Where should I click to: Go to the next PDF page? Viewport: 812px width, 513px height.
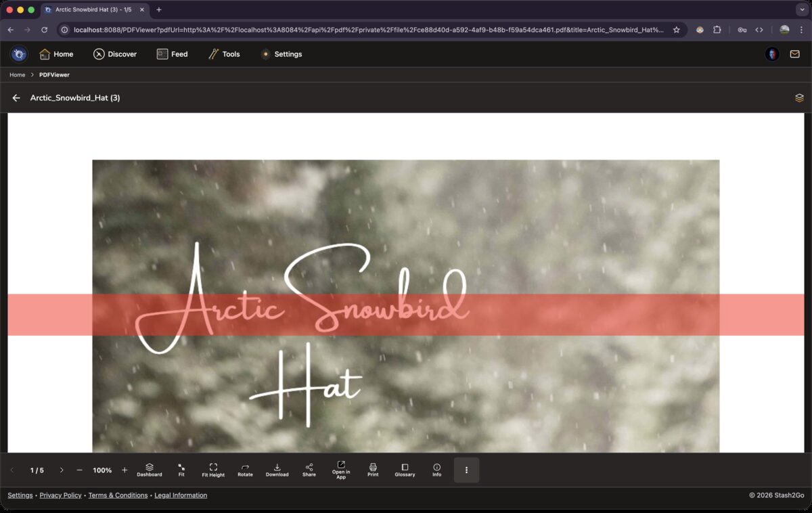62,470
